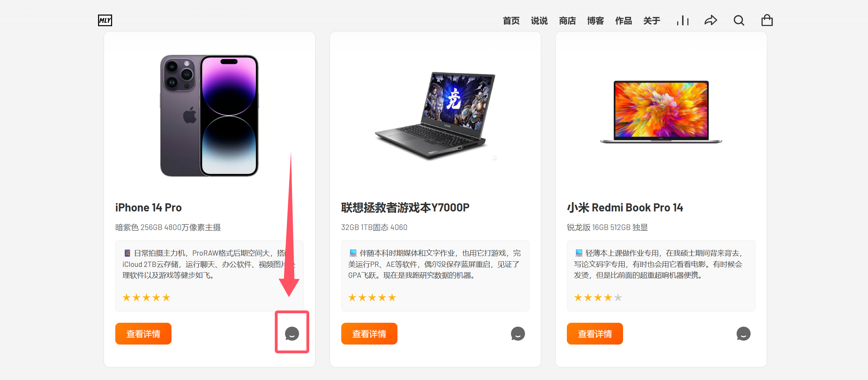Viewport: 868px width, 380px height.
Task: Open the 商店 menu item
Action: [567, 21]
